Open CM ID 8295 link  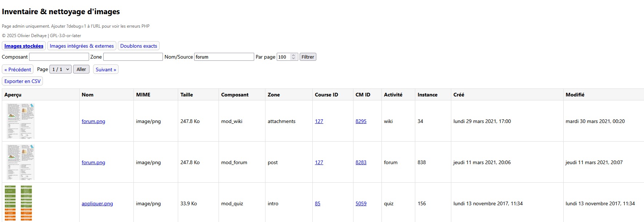[361, 121]
